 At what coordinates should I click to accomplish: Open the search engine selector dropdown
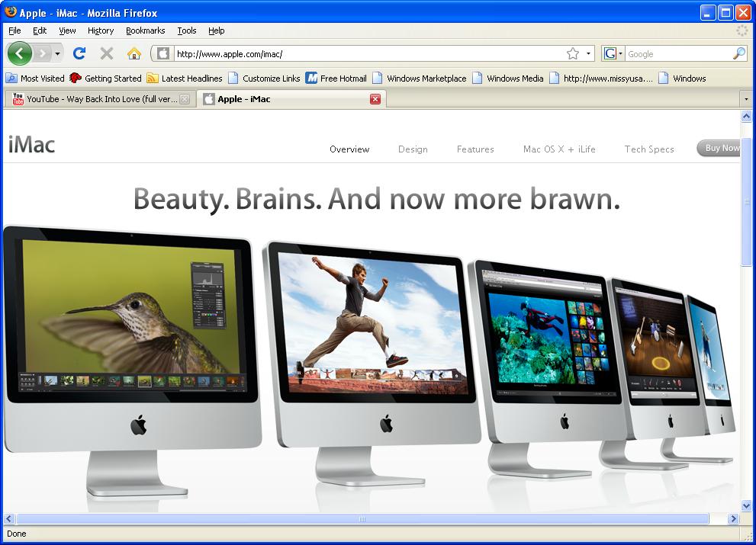click(x=613, y=53)
